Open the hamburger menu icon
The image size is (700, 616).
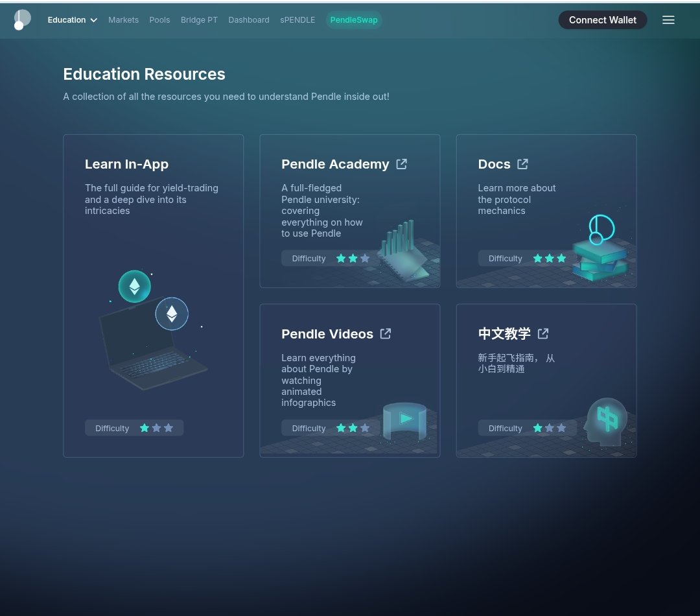668,19
